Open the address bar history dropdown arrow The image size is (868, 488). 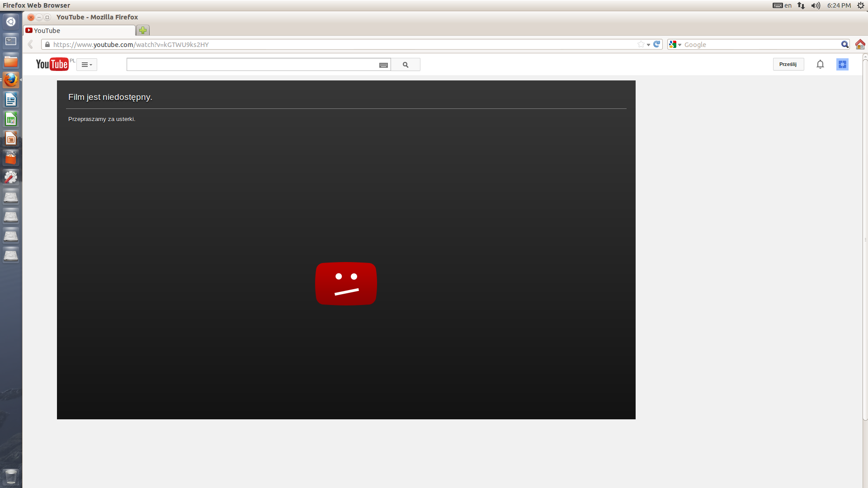coord(648,45)
